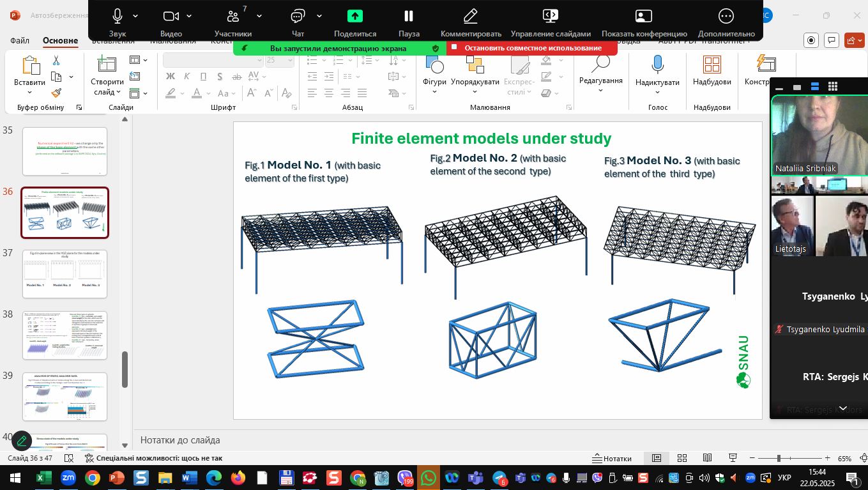Toggle Нотатки button in status bar
The width and height of the screenshot is (868, 490).
612,458
